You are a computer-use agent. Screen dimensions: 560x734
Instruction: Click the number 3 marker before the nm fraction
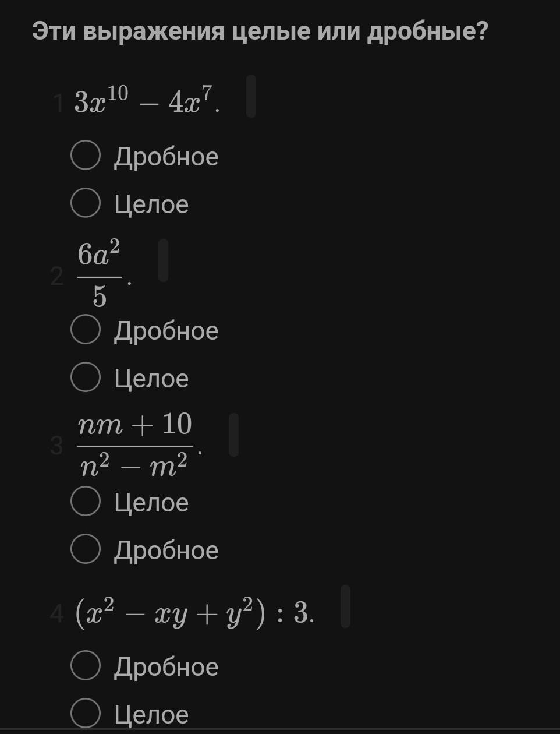pyautogui.click(x=56, y=446)
